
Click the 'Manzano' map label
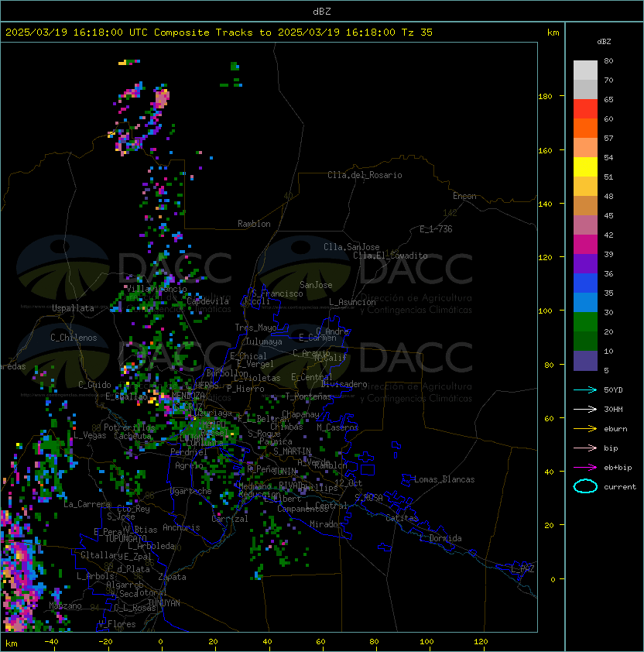click(65, 606)
